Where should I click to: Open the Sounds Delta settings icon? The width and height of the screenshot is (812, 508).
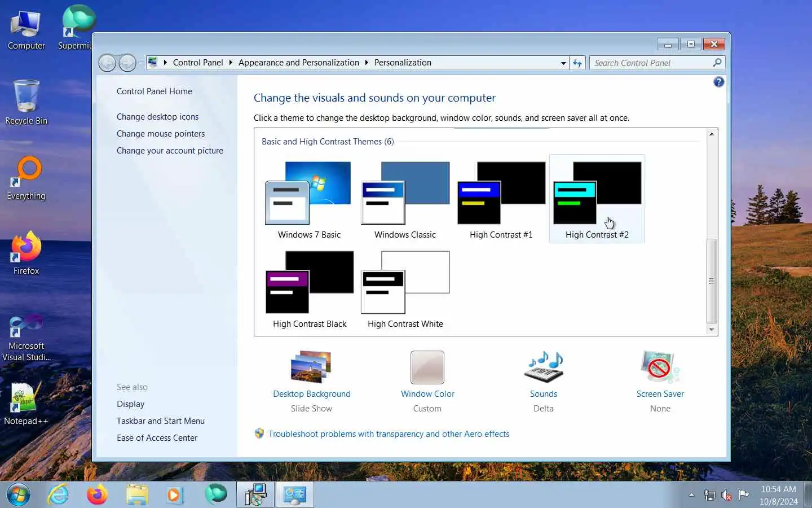(544, 367)
